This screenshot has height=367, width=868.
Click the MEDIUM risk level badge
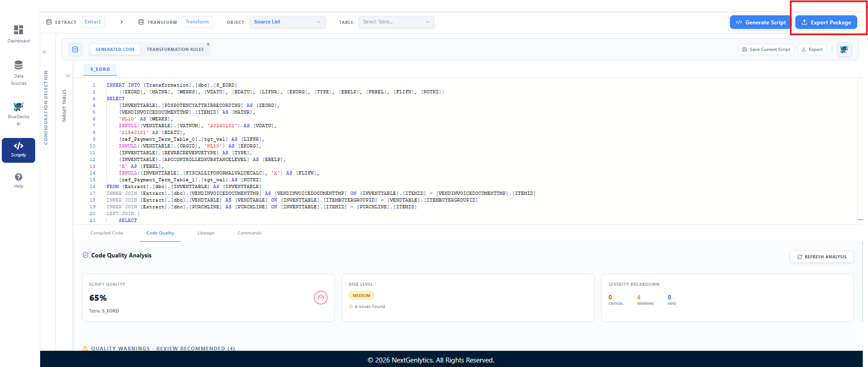pos(361,296)
